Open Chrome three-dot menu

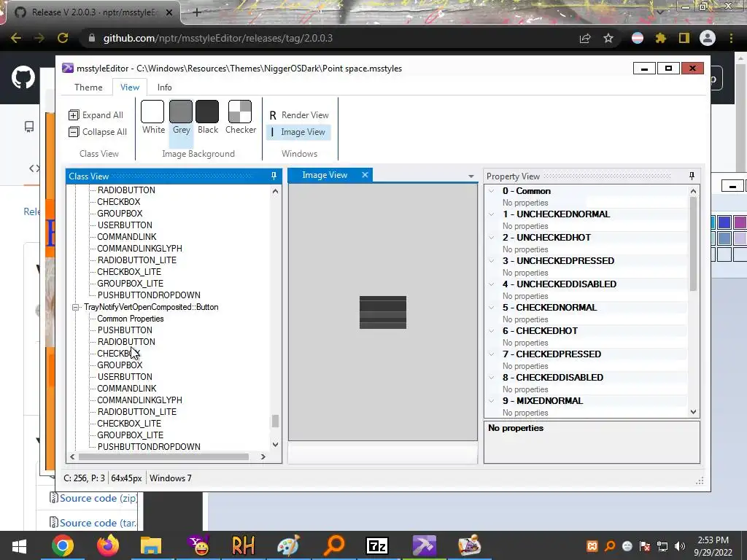(x=731, y=38)
